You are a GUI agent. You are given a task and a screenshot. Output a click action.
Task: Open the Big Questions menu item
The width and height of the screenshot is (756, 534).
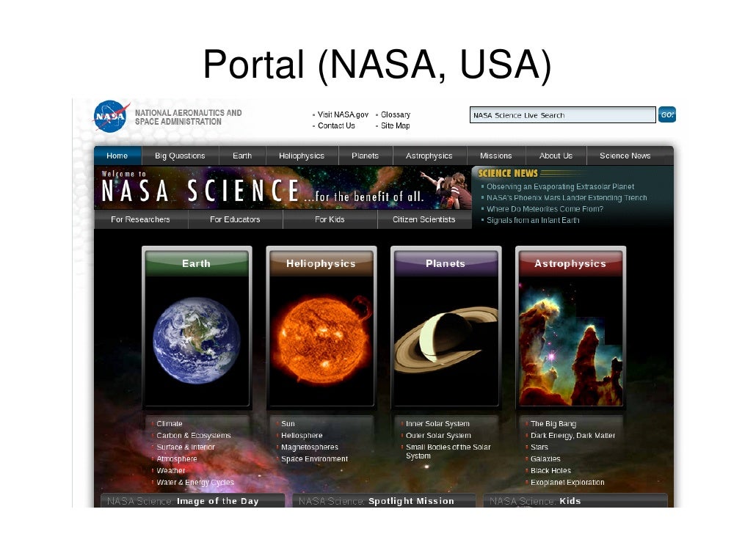point(180,156)
